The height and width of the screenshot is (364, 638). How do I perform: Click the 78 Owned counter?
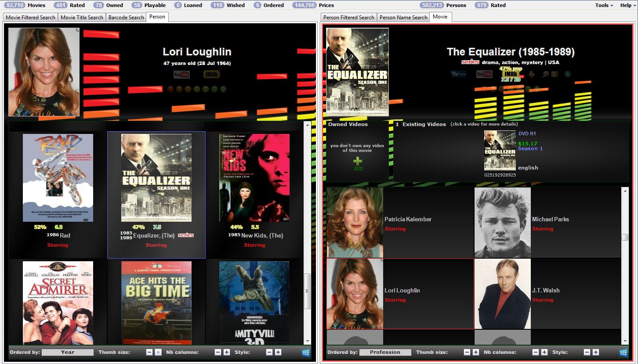click(x=108, y=5)
